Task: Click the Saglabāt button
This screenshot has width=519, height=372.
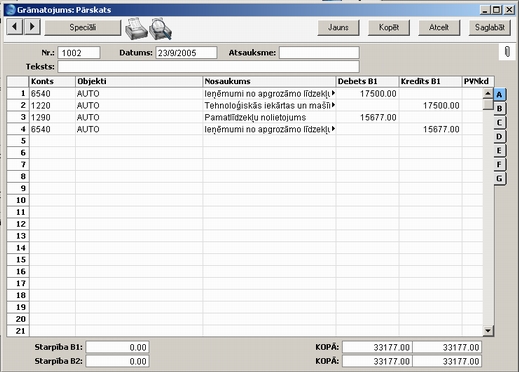Action: pos(490,27)
